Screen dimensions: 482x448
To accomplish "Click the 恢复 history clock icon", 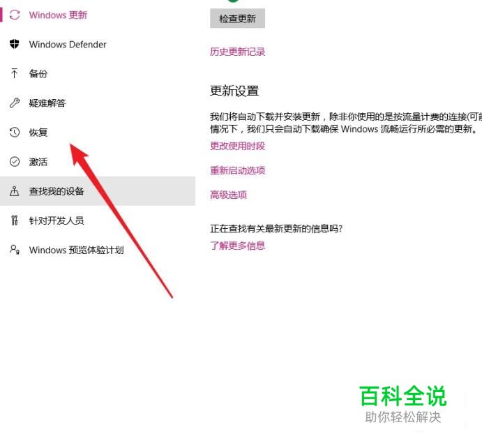I will 15,132.
